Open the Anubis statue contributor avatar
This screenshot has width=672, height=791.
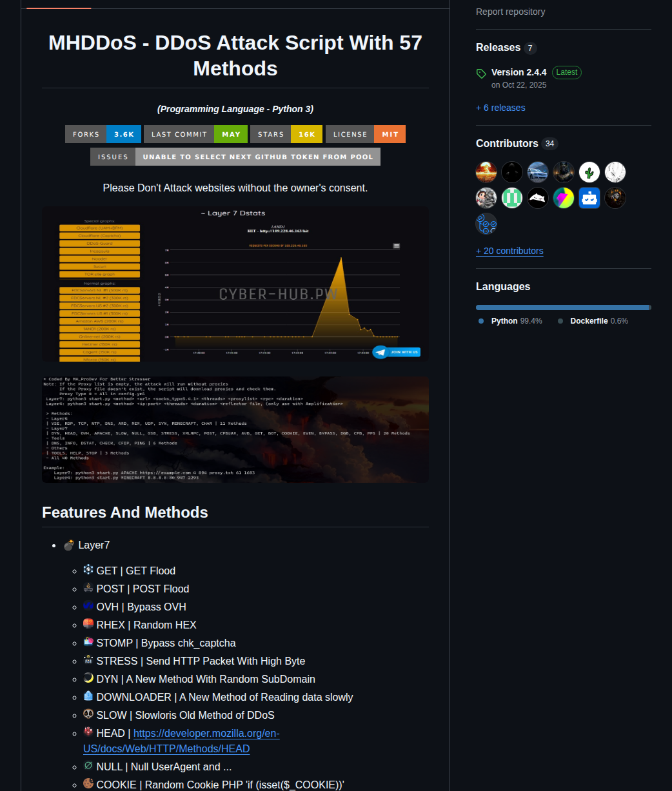tap(564, 172)
